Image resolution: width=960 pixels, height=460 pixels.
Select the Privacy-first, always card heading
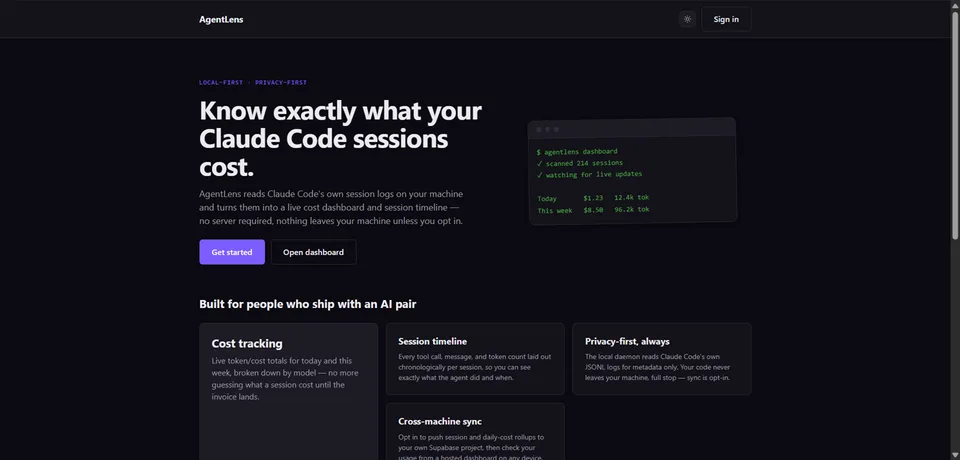pyautogui.click(x=627, y=341)
